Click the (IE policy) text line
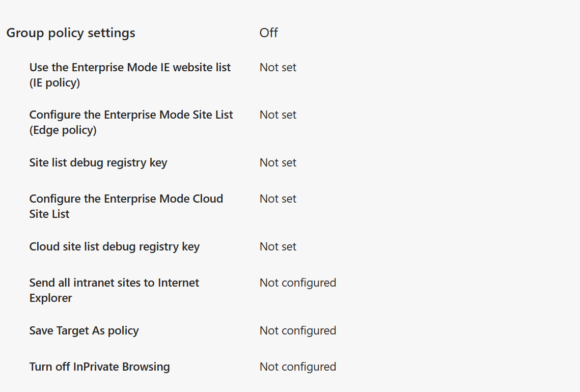This screenshot has width=580, height=392. tap(54, 82)
